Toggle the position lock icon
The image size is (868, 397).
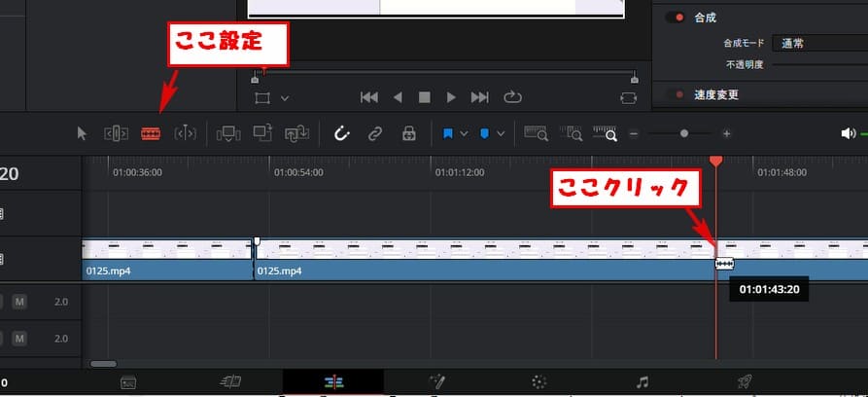pyautogui.click(x=408, y=133)
